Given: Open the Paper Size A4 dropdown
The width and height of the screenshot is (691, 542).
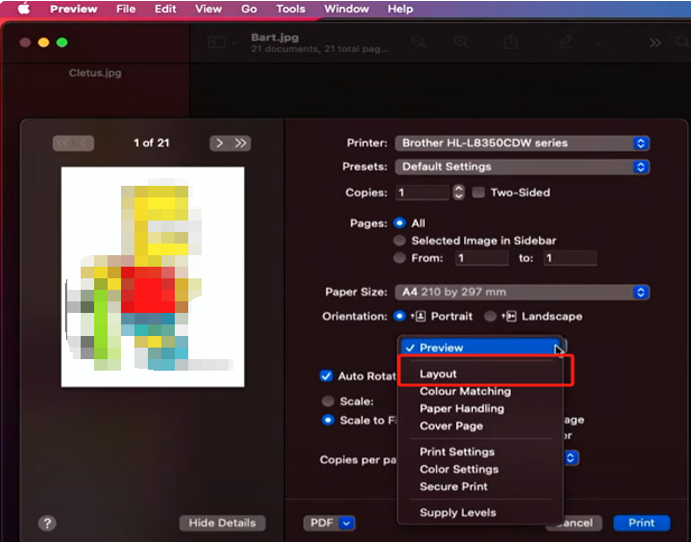Looking at the screenshot, I should coord(522,292).
